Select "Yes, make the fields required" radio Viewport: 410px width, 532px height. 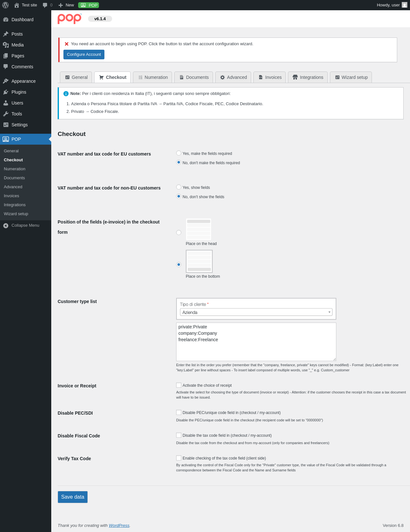coord(179,153)
